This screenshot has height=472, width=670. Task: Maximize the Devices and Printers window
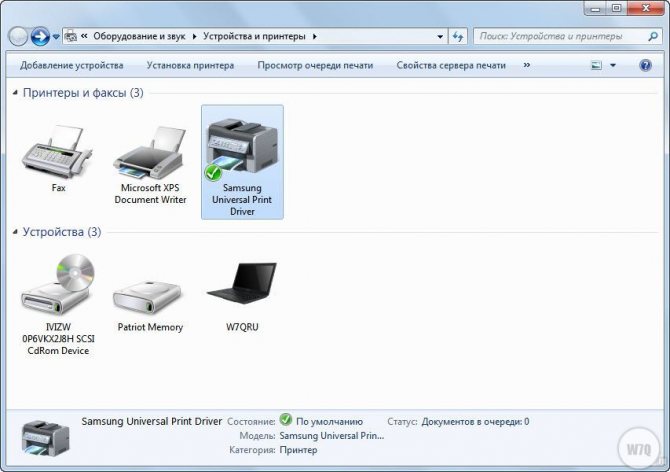[x=616, y=8]
